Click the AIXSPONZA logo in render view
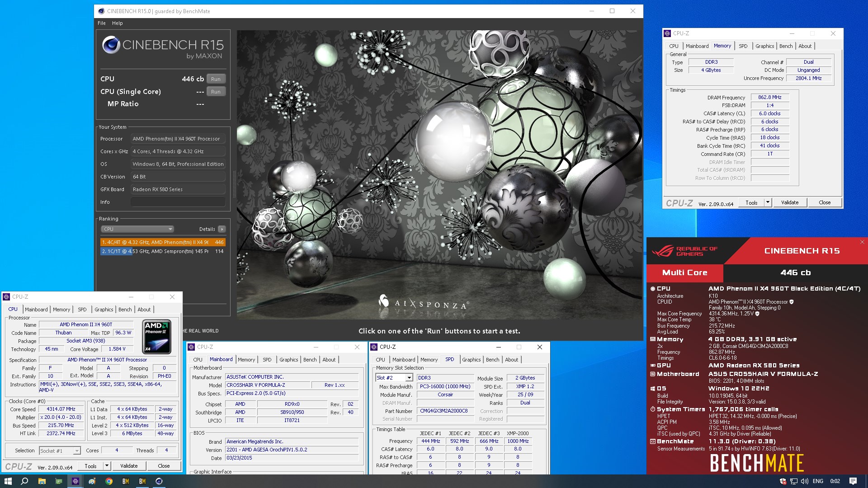 (x=423, y=303)
